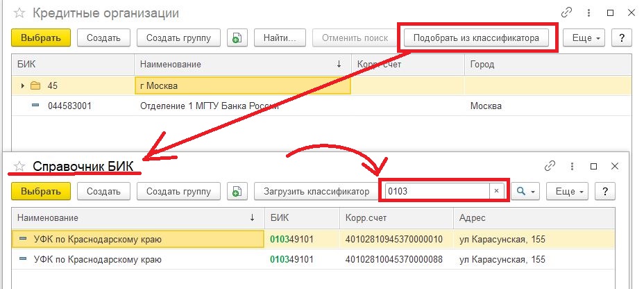Viewport: 644px width, 289px height.
Task: Click the item icon of row 044583001
Action: pos(35,106)
